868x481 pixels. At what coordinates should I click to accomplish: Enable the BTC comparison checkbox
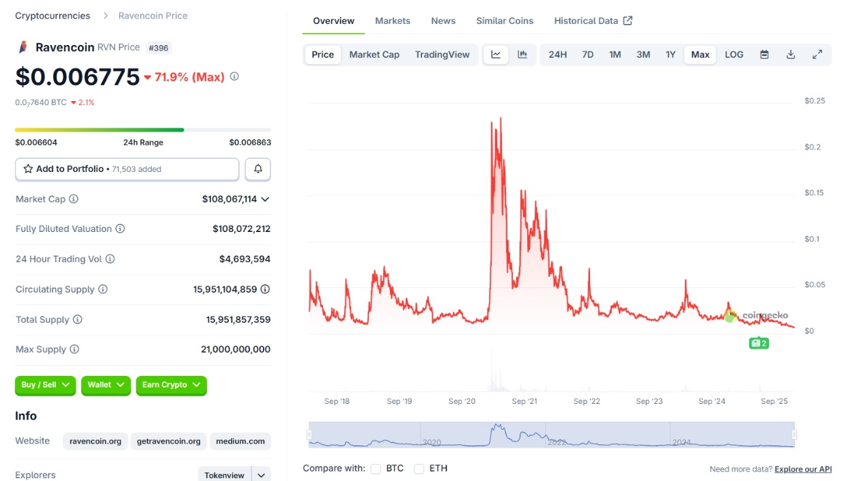(x=375, y=469)
